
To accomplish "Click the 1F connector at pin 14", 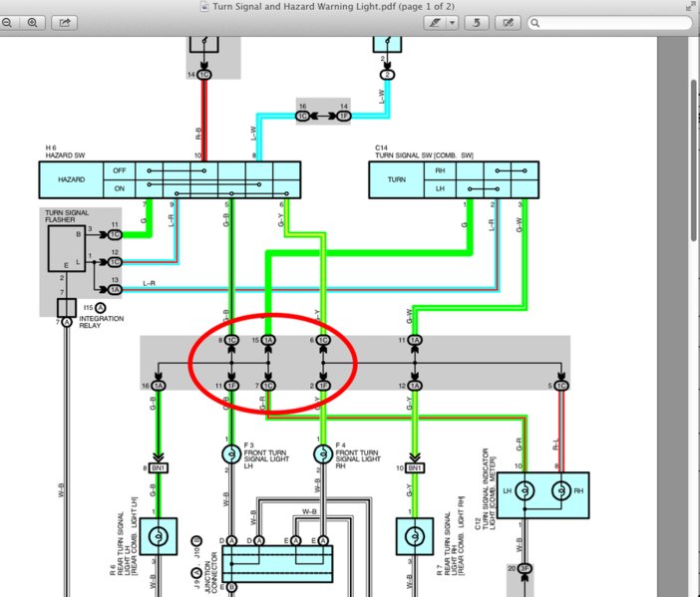I will (x=343, y=116).
